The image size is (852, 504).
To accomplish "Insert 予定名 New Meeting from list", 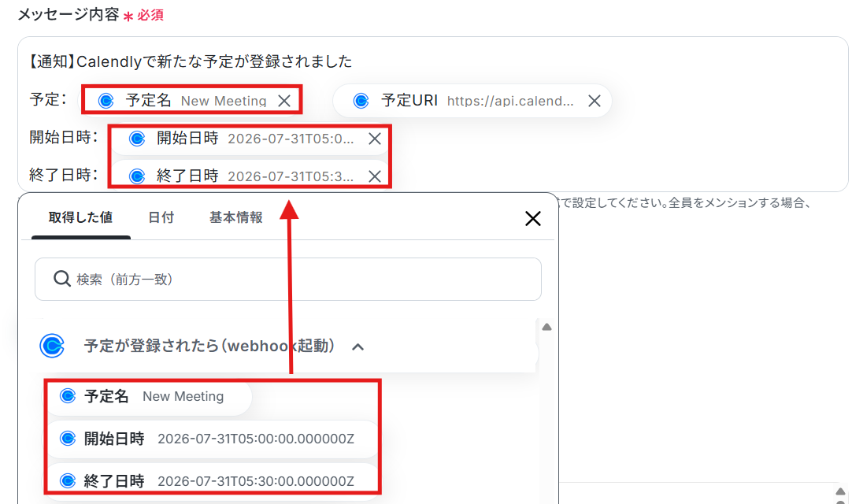I will tap(150, 396).
